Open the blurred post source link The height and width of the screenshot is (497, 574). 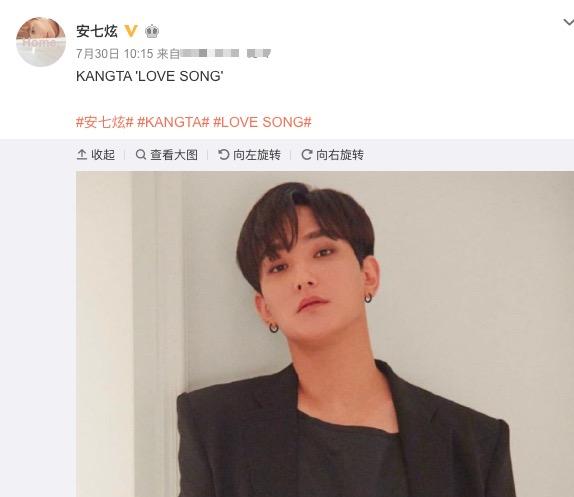(226, 54)
